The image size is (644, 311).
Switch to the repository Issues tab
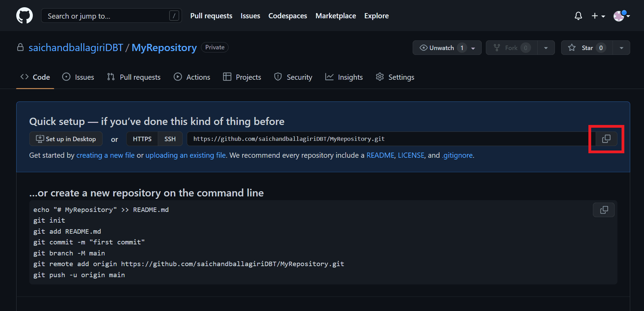[x=78, y=77]
